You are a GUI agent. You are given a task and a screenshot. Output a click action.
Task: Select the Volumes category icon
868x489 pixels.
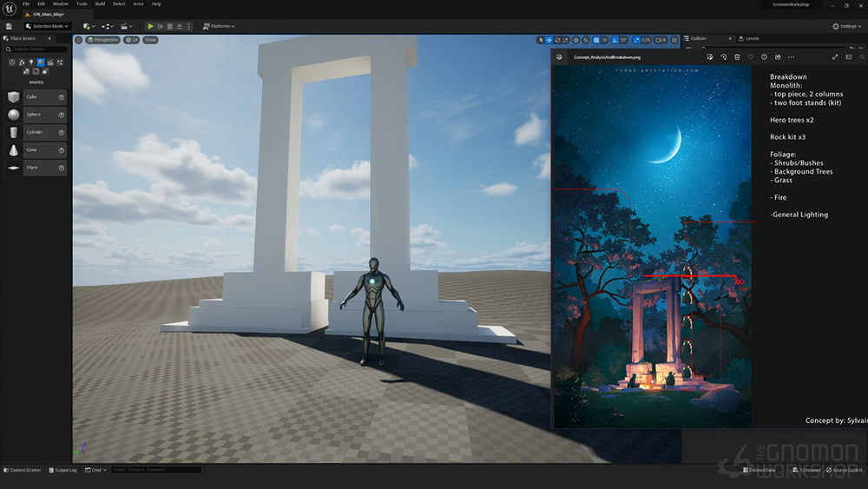[36, 71]
